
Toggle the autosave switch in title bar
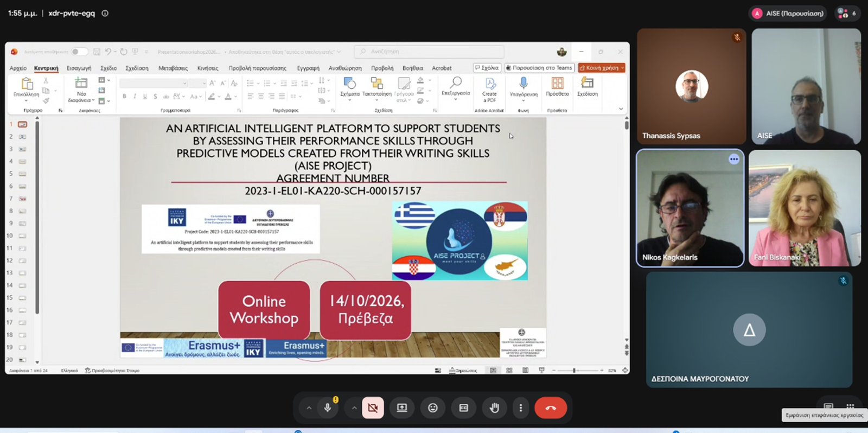[x=79, y=52]
